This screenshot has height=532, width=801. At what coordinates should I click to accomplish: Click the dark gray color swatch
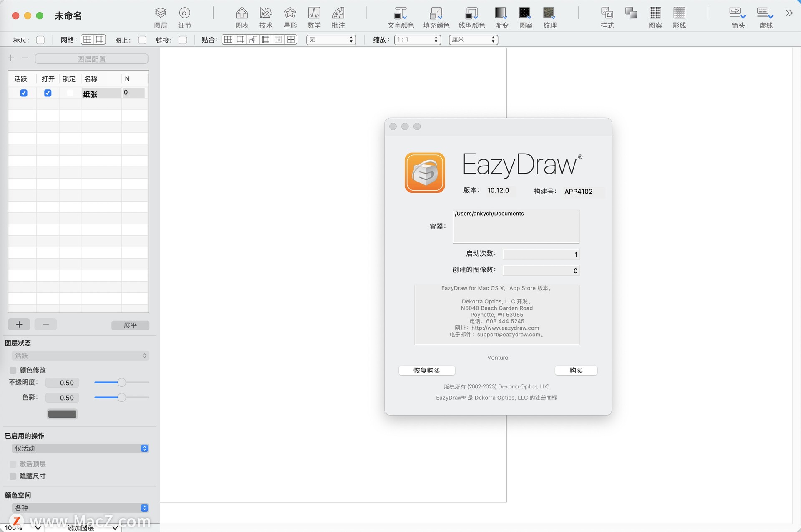tap(62, 414)
